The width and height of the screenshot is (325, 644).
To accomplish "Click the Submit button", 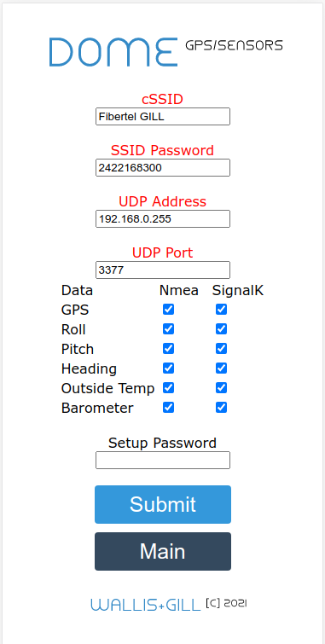I will tap(163, 504).
